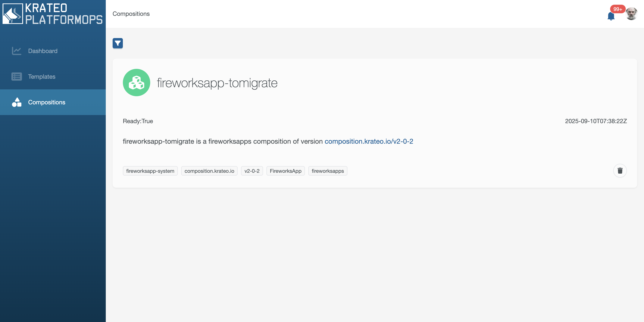Open the composition.krateo.io/v2-0-2 link
This screenshot has width=644, height=322.
coord(369,141)
